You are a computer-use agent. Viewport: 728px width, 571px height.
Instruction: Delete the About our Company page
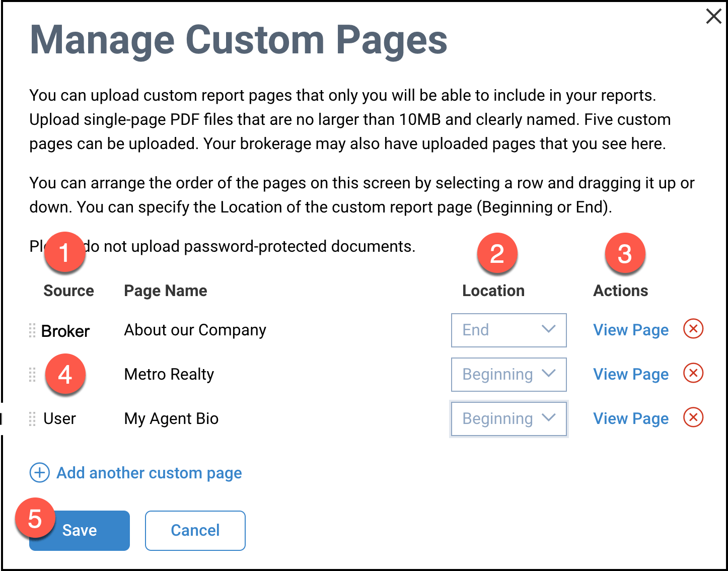(x=693, y=329)
